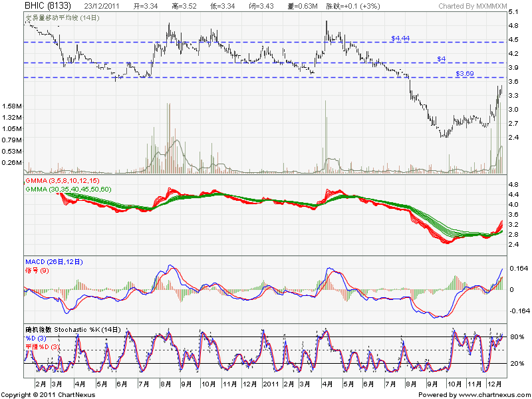Click the opening price 开=3.34 value
The height and width of the screenshot is (399, 532).
(x=146, y=7)
